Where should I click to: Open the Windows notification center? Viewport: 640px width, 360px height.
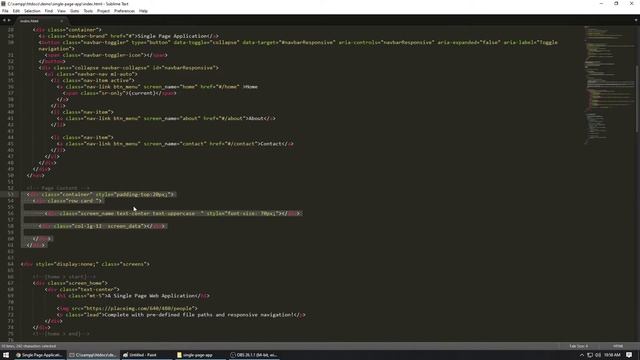629,355
